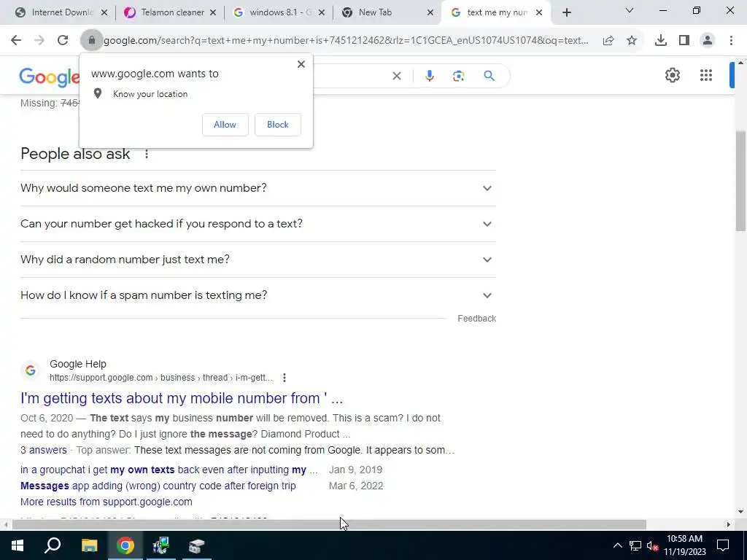Open the Chrome downloads icon
This screenshot has height=560, width=747.
661,41
